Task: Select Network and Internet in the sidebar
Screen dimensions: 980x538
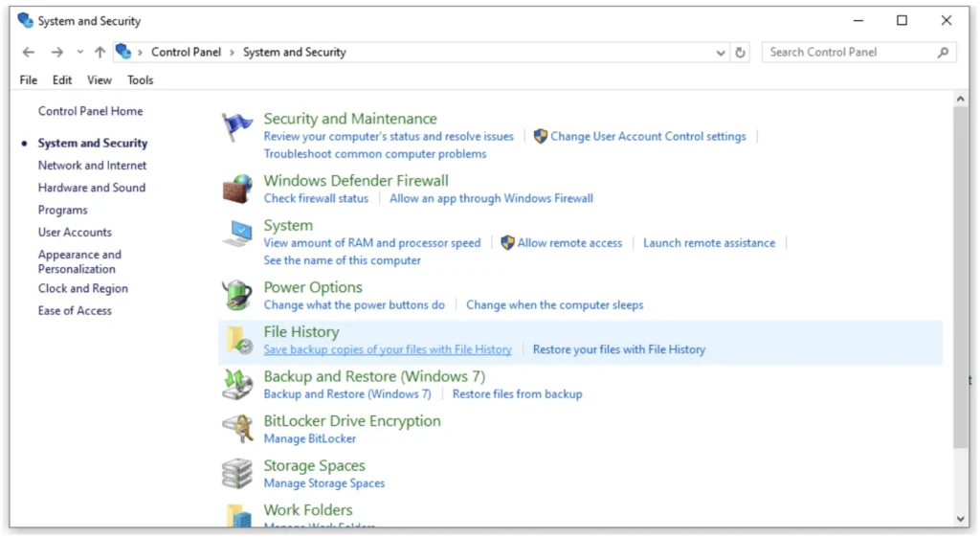Action: [92, 166]
